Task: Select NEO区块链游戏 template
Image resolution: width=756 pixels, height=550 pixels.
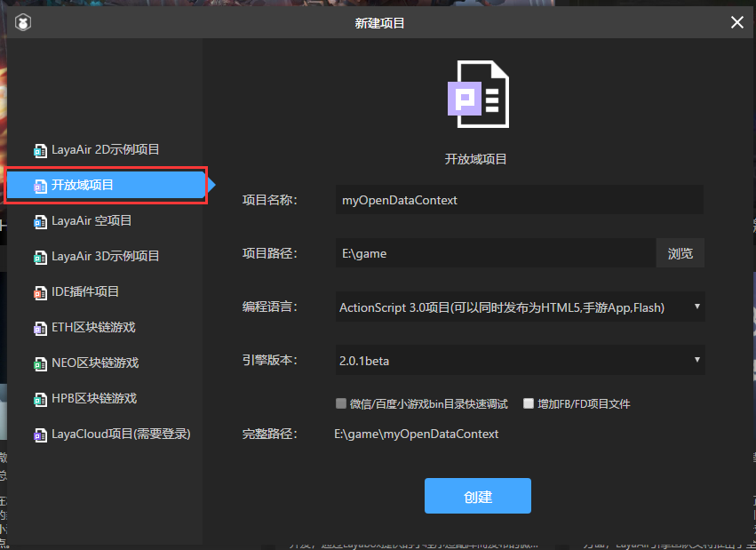Action: [x=95, y=363]
